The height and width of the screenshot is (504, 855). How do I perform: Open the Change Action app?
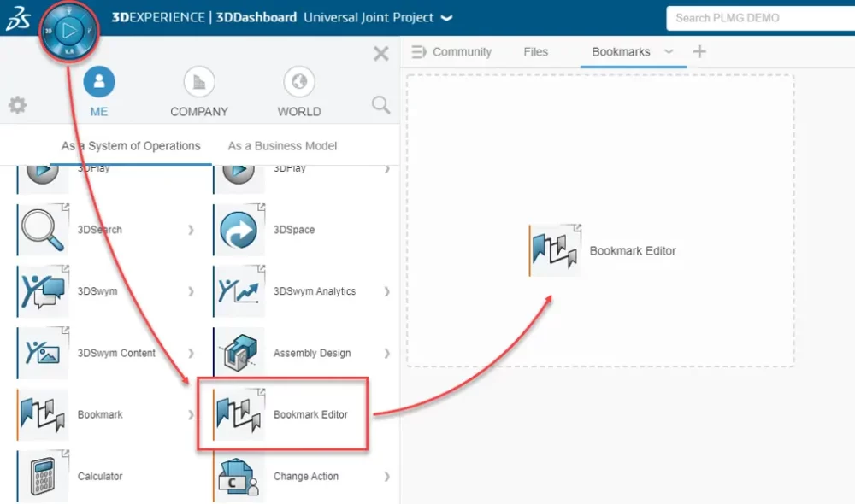click(x=239, y=476)
